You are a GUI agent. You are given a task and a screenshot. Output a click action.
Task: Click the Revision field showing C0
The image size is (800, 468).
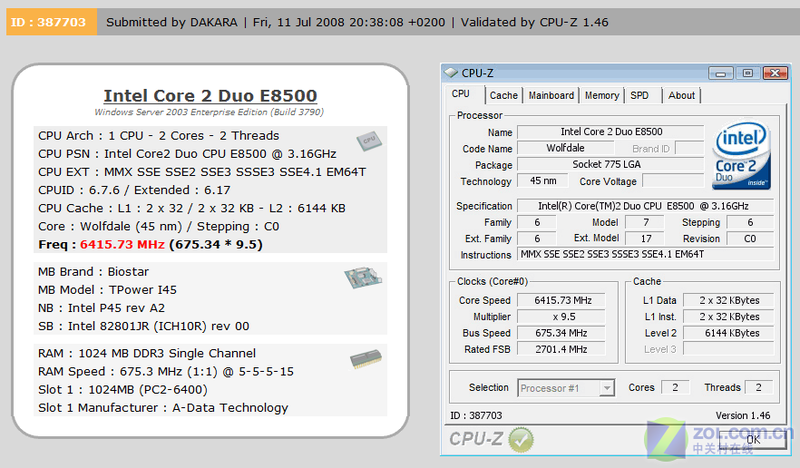point(750,239)
